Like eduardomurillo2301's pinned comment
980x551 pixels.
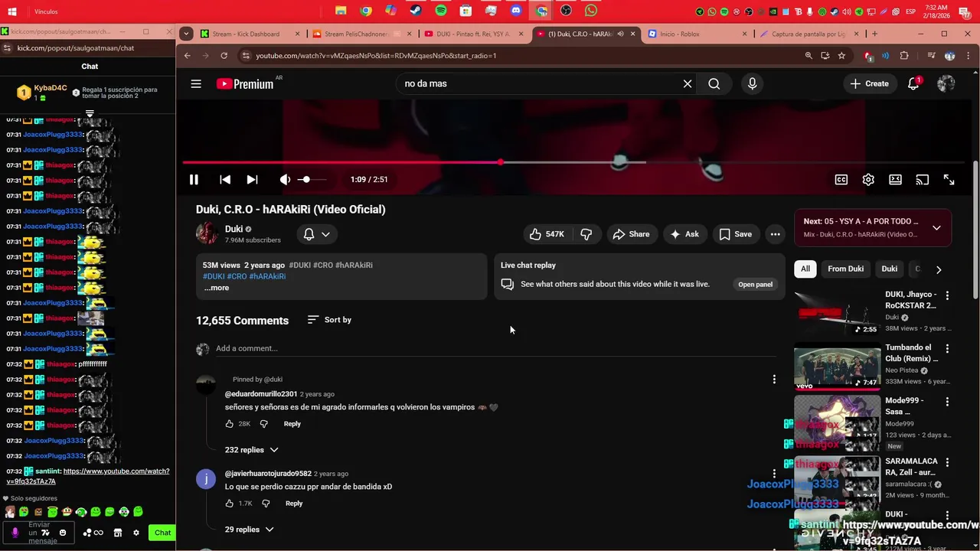(x=229, y=424)
